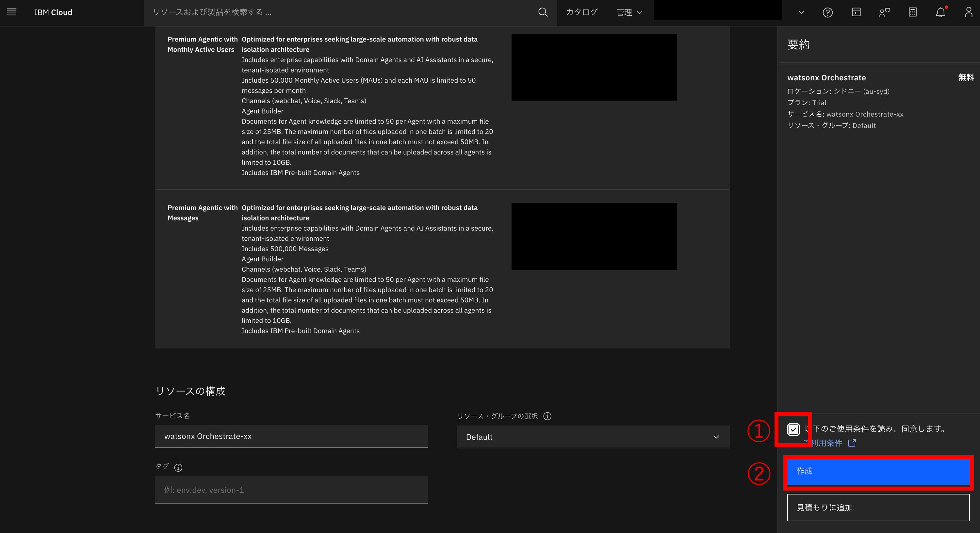The width and height of the screenshot is (980, 533).
Task: Open the カタログ menu item
Action: (581, 12)
